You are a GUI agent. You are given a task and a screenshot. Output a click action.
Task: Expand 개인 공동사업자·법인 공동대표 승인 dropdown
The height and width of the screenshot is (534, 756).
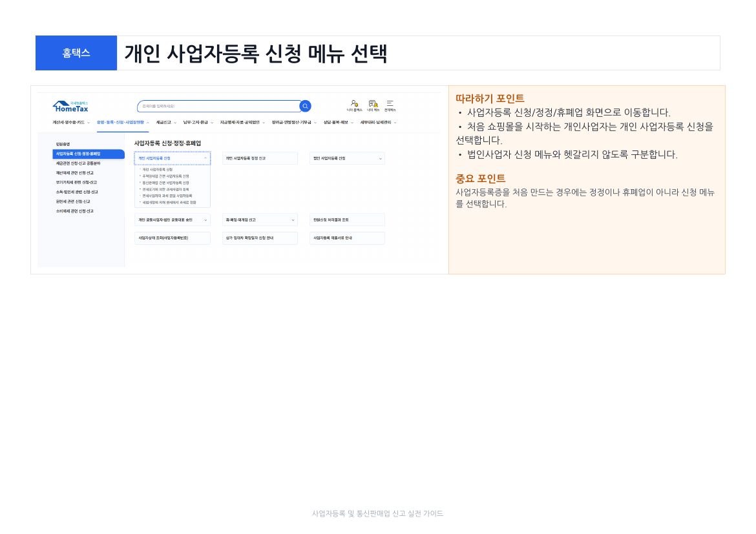172,220
